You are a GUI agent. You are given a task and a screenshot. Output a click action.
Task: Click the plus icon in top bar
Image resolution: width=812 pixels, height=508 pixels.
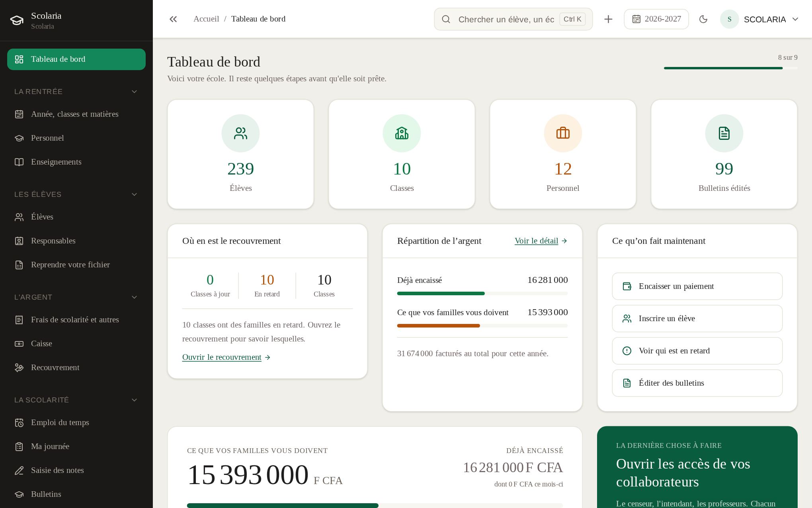(x=608, y=19)
